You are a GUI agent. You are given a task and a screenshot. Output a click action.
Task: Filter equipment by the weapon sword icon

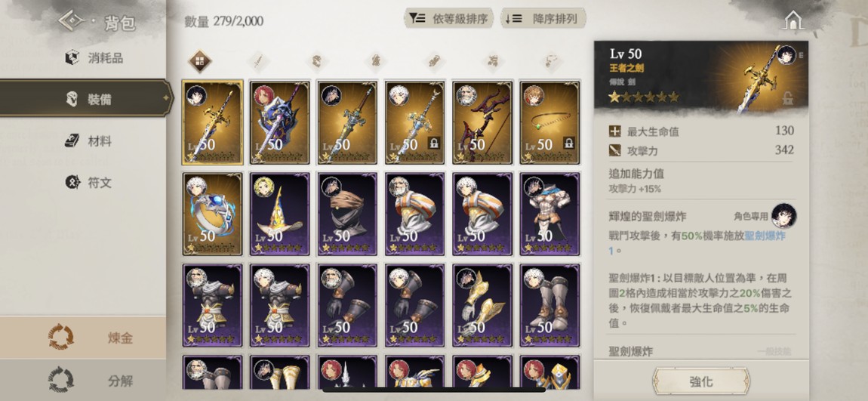(x=258, y=61)
